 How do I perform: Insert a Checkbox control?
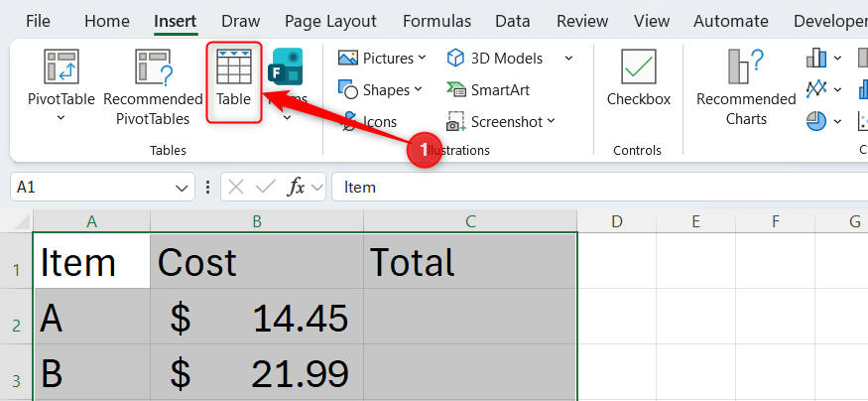[x=639, y=77]
